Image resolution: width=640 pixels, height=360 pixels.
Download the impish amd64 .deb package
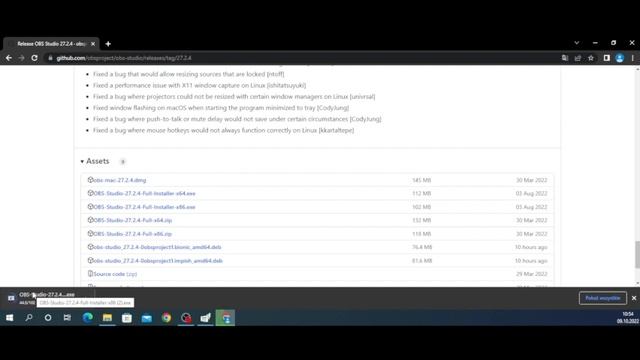tap(158, 261)
